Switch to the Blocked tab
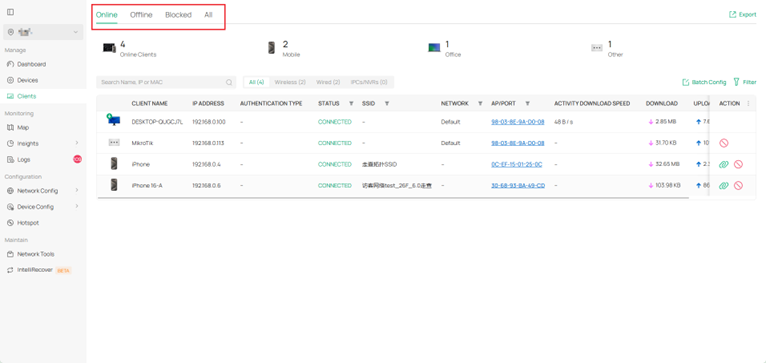The height and width of the screenshot is (363, 766). tap(178, 15)
